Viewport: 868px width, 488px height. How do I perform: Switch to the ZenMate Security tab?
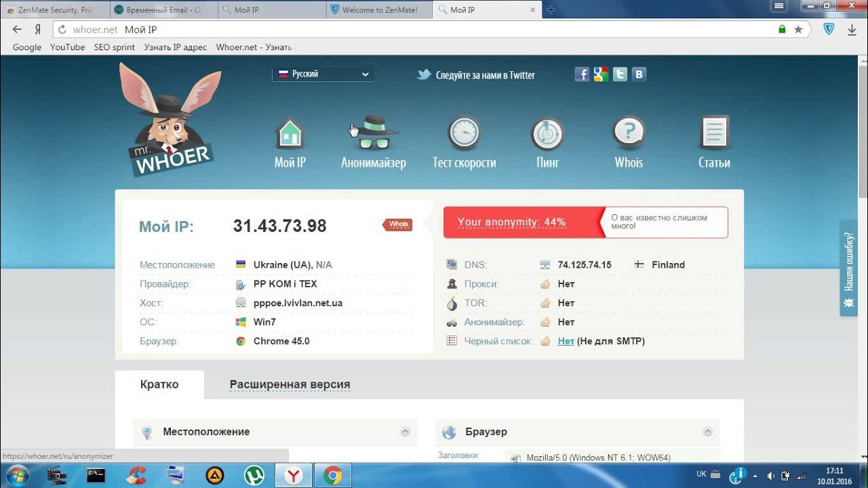(x=54, y=10)
